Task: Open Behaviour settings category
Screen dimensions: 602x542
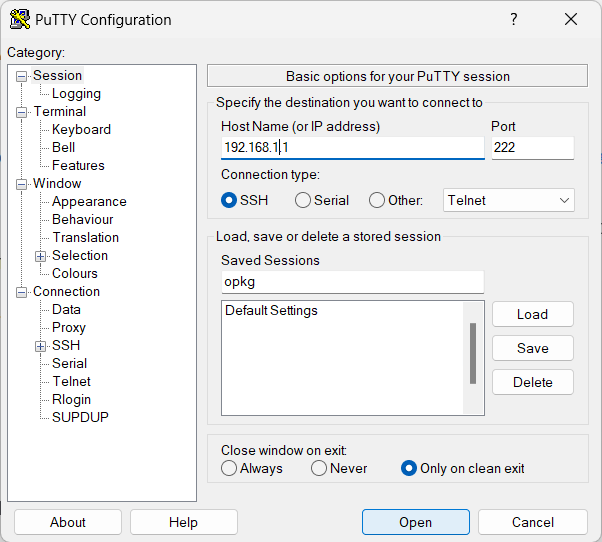Action: pos(83,220)
